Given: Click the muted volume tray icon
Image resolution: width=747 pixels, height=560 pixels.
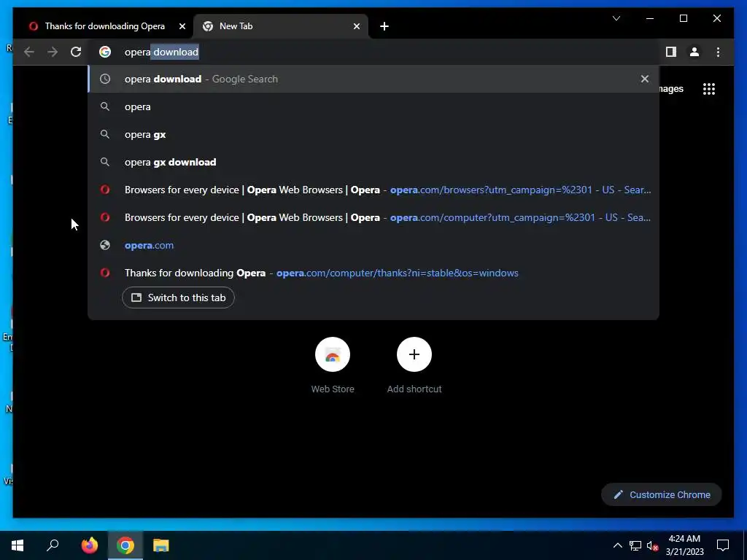Looking at the screenshot, I should (652, 545).
